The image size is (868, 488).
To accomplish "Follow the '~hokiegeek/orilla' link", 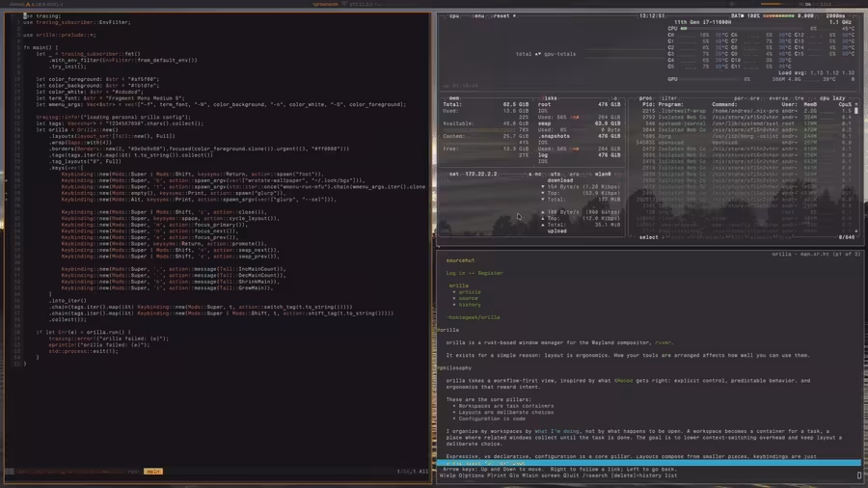I will (x=474, y=317).
